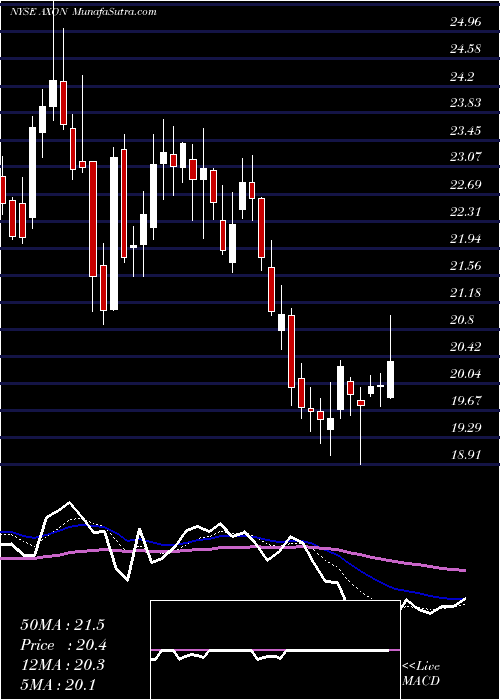Select the 20.42 price axis label
This screenshot has height=700, width=500.
coord(465,346)
